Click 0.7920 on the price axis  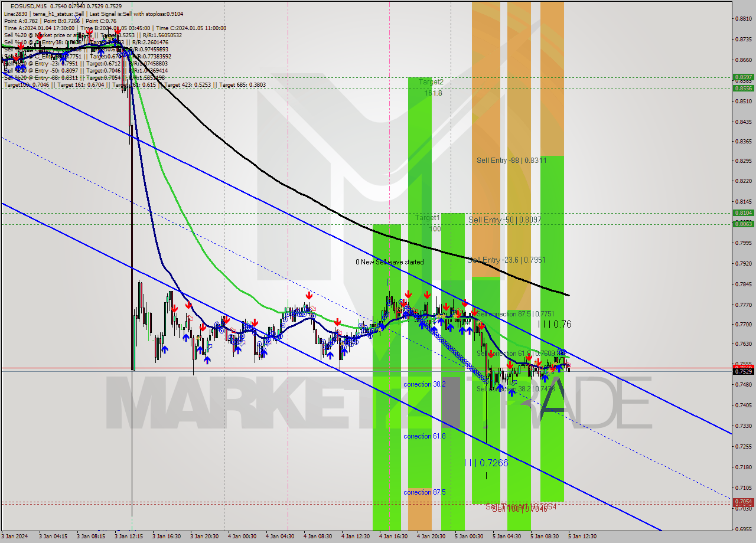pos(743,264)
